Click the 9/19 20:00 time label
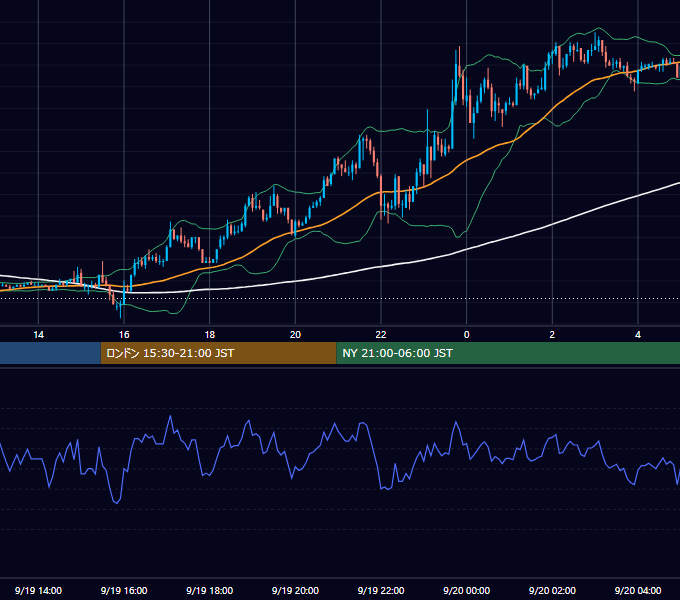Image resolution: width=680 pixels, height=600 pixels. point(295,590)
